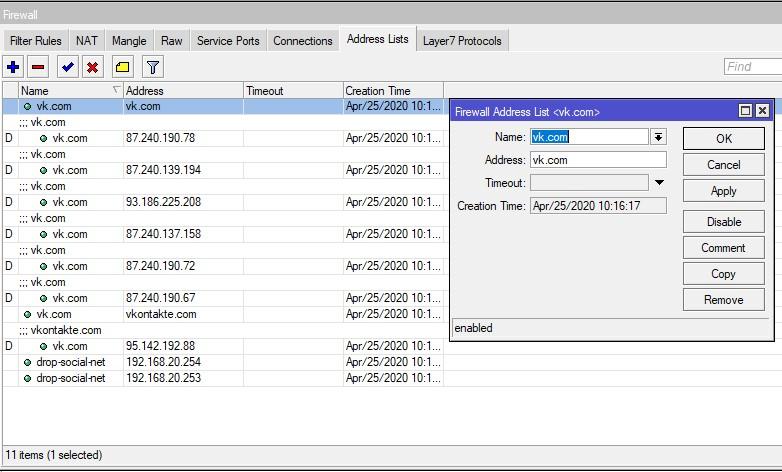Click the 'enabled' status text in the dialog
Viewport: 782px width, 472px height.
[473, 328]
